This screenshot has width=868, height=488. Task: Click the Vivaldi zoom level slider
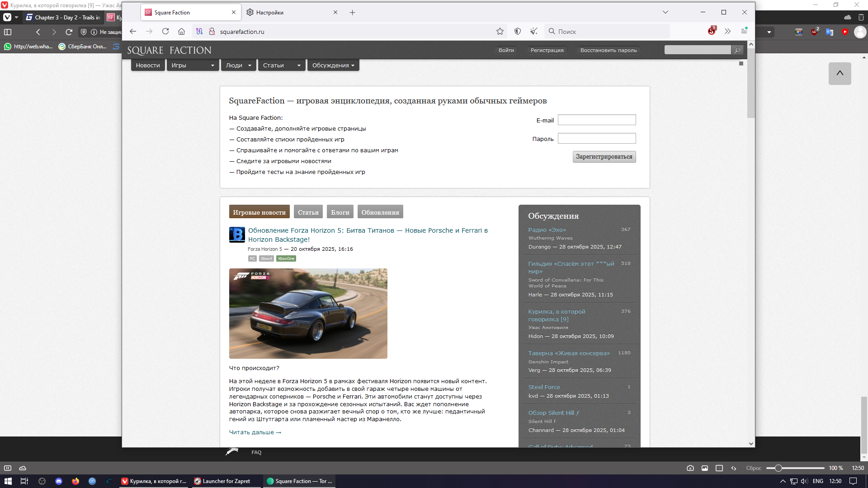pos(778,468)
